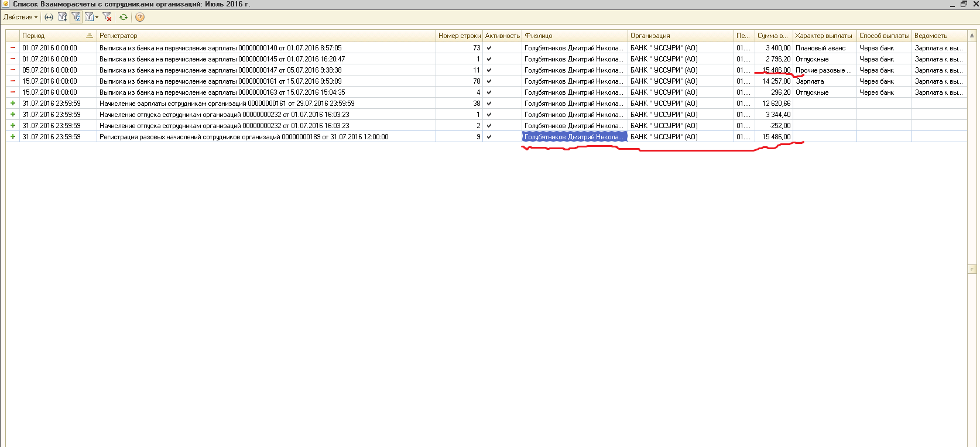The width and height of the screenshot is (980, 447).
Task: Click sort indicator in Период column header
Action: coord(89,36)
